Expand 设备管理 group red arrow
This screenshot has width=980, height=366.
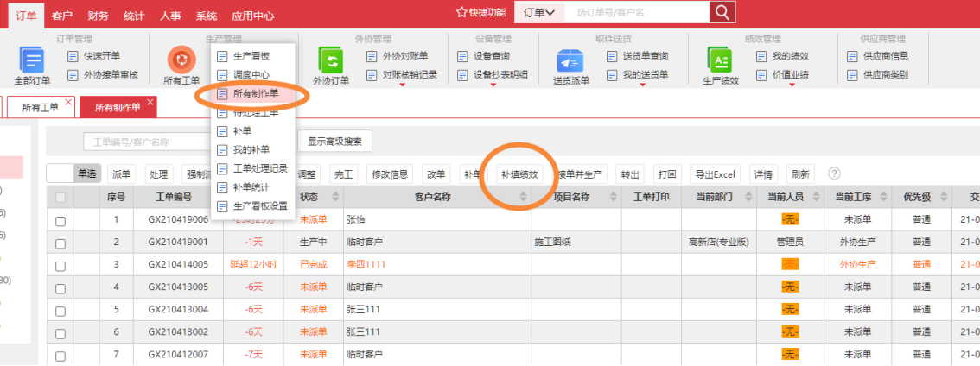point(493,85)
